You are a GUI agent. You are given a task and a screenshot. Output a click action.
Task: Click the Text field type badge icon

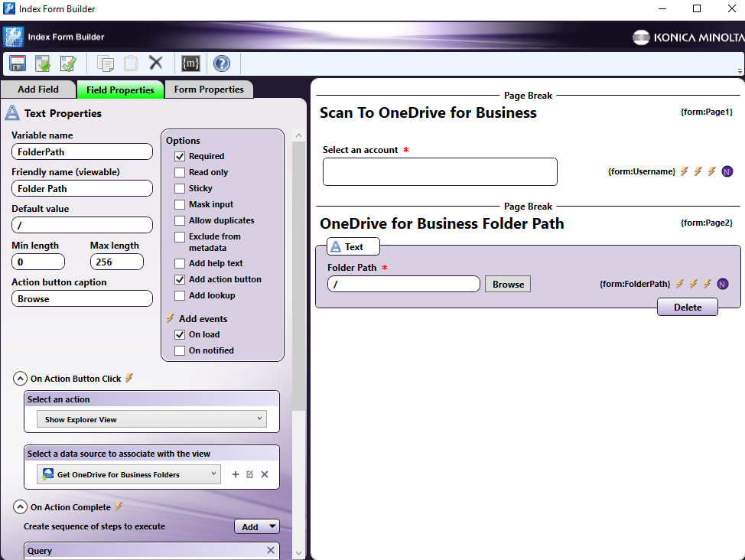coord(336,247)
